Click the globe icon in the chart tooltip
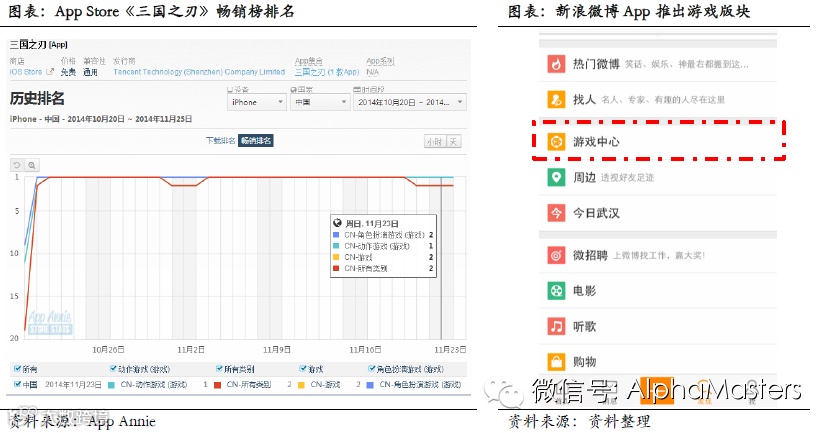 click(x=337, y=223)
